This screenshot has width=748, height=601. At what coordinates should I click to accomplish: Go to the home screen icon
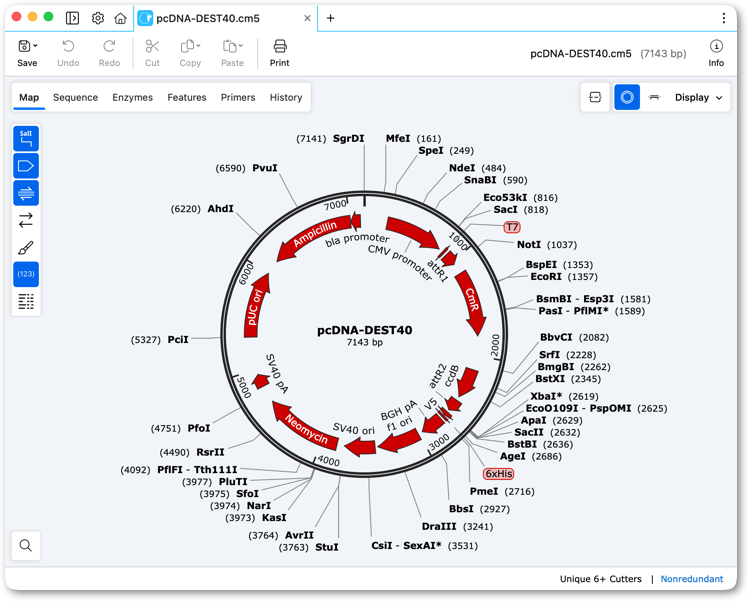(120, 18)
